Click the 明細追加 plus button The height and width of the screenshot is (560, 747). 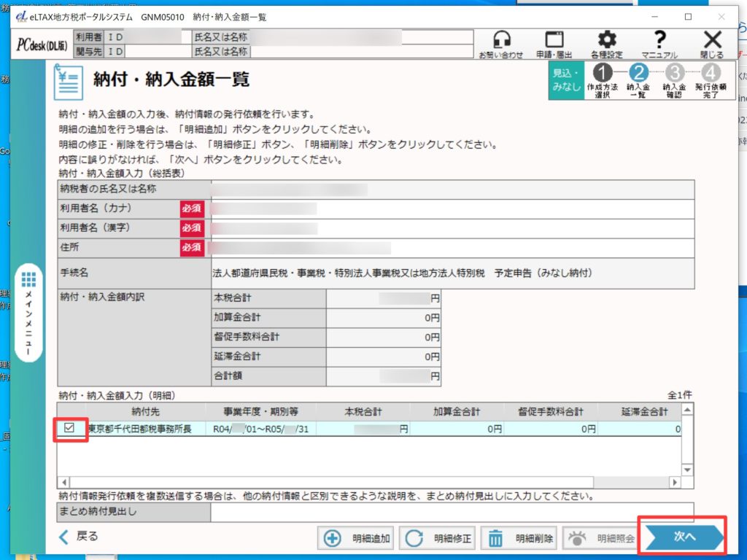(x=357, y=539)
